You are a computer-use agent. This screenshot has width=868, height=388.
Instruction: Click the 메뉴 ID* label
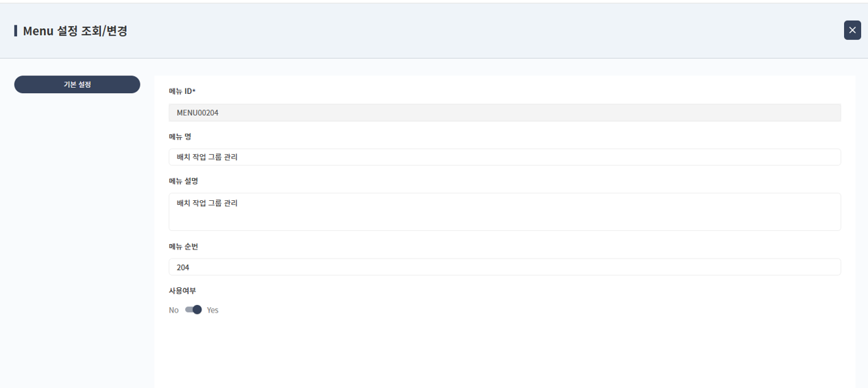click(182, 91)
